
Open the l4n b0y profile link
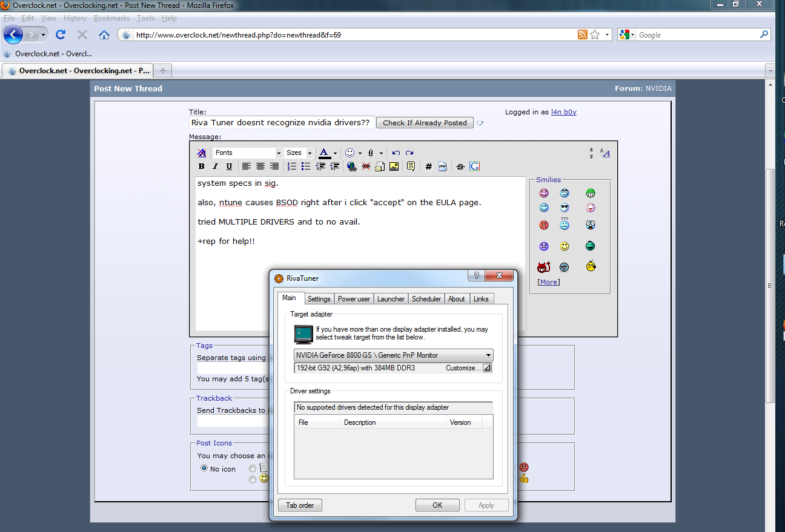(563, 112)
